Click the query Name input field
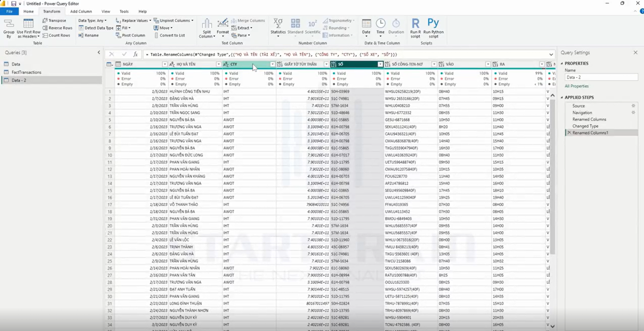 point(601,78)
